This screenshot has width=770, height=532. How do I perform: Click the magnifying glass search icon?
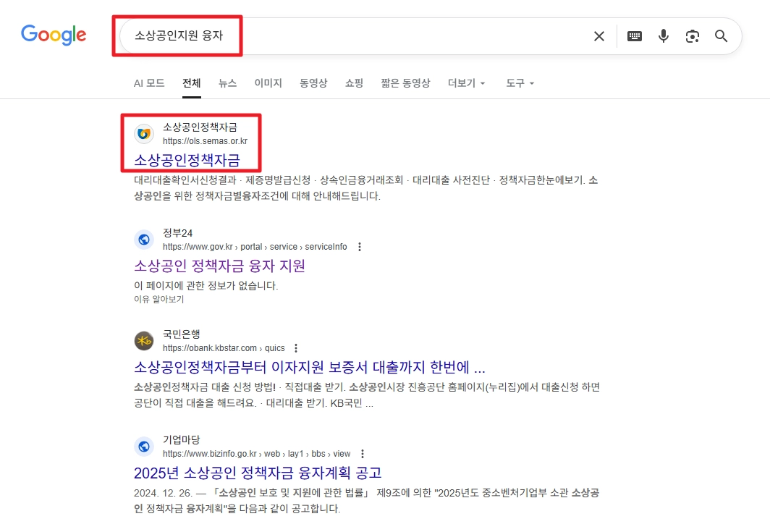click(721, 35)
